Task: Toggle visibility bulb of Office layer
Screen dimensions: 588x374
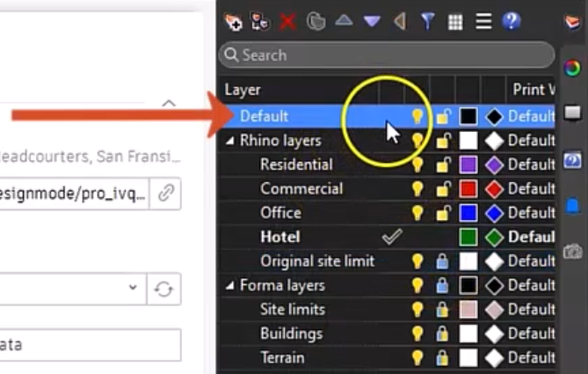Action: (x=417, y=213)
